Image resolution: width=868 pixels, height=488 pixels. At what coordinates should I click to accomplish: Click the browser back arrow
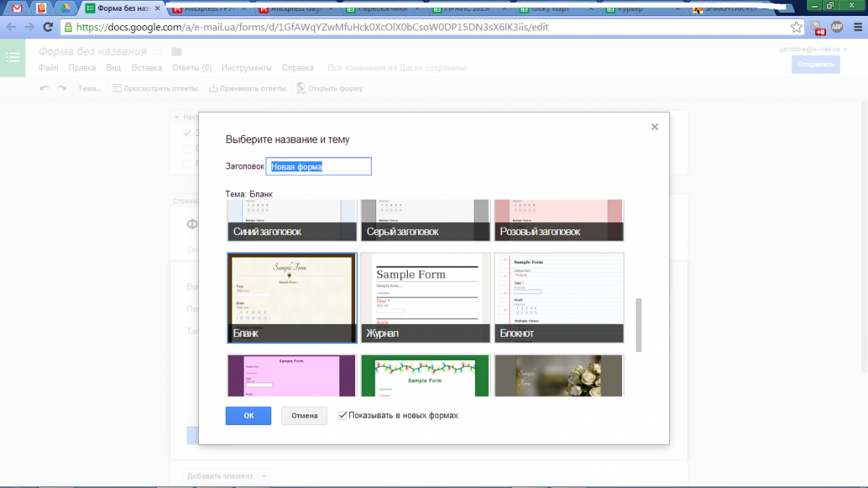click(x=12, y=27)
